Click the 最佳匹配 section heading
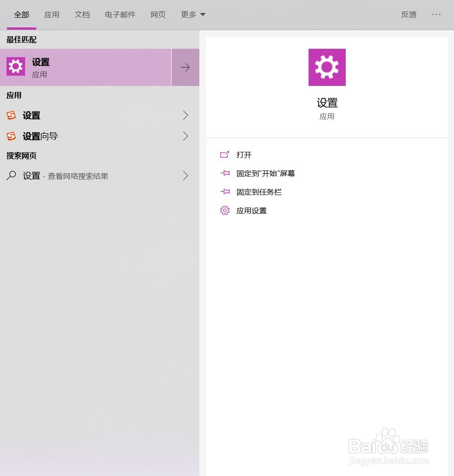This screenshot has width=454, height=476. (x=21, y=40)
